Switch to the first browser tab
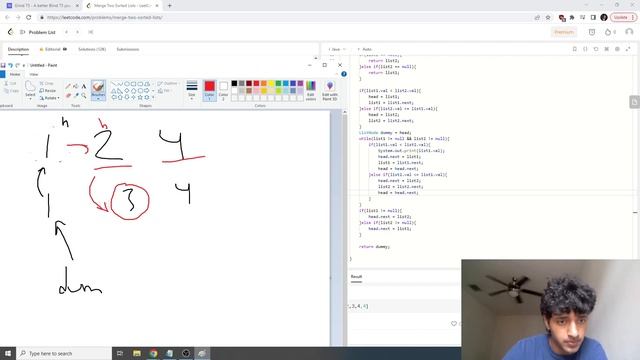 click(42, 6)
